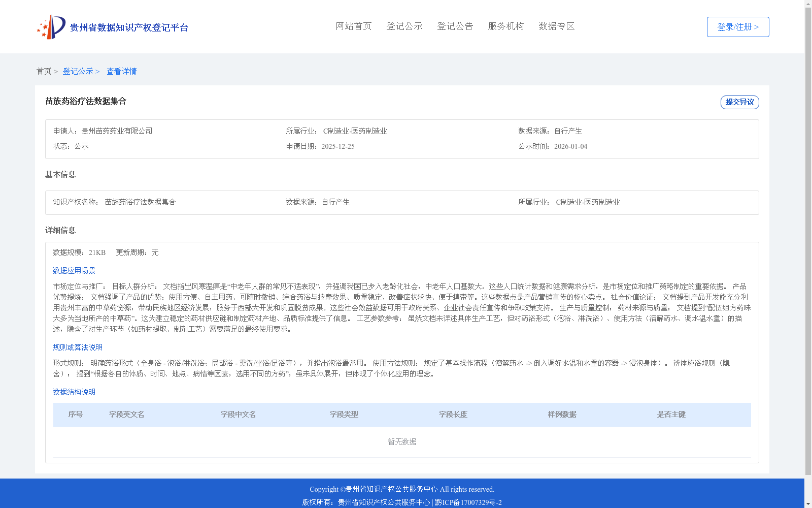Viewport: 812px width, 508px height.
Task: Click the applicant 贵州苗药药业有限公司
Action: [117, 131]
